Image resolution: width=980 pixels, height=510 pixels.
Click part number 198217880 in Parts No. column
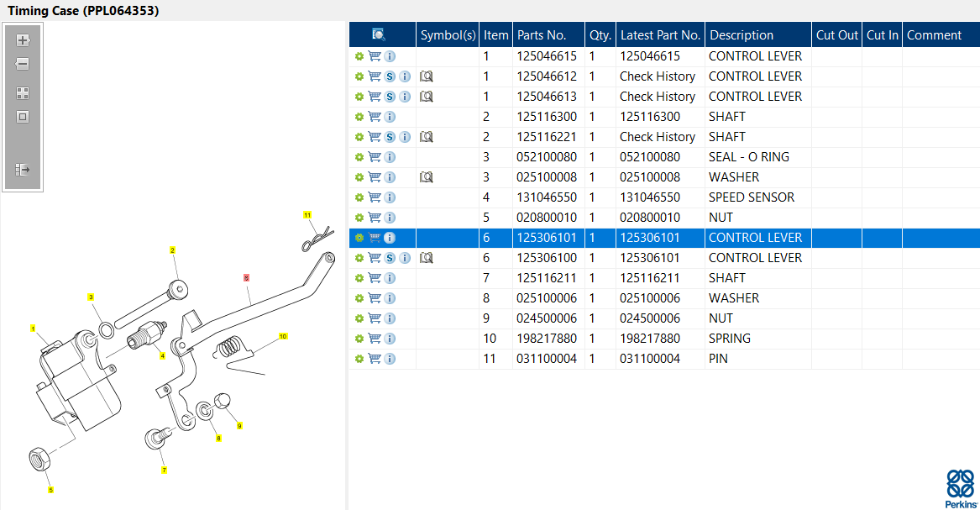(x=546, y=338)
